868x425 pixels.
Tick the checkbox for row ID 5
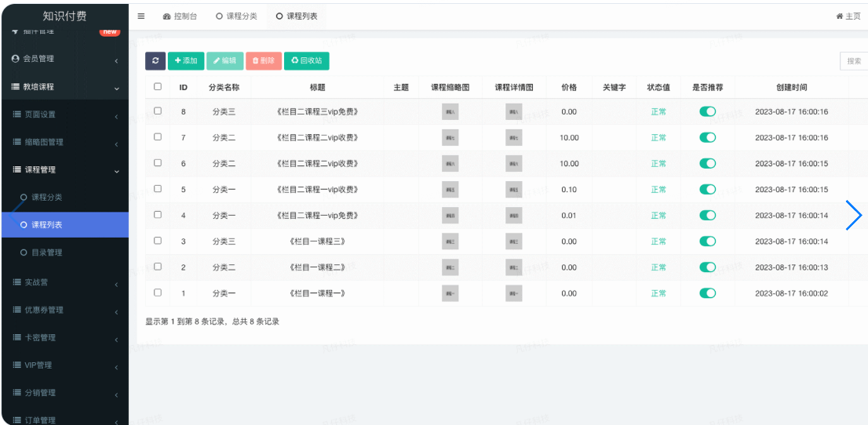click(158, 189)
